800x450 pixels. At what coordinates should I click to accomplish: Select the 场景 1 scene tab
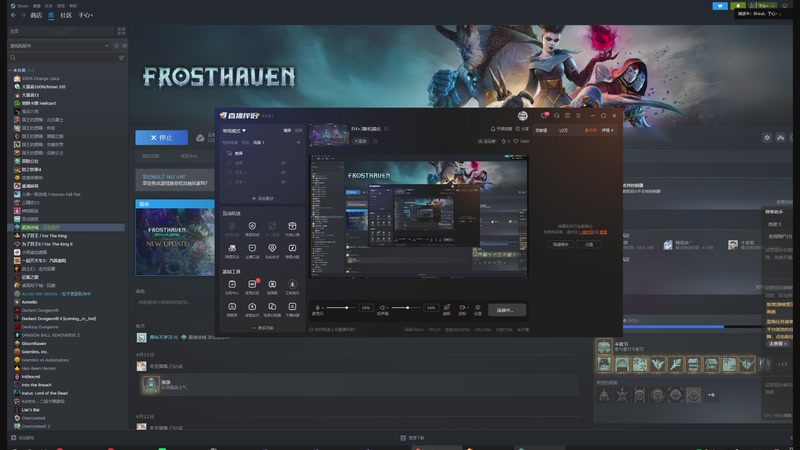tap(259, 143)
